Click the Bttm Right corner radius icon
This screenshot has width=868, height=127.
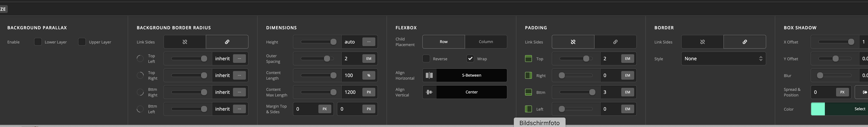tap(140, 92)
